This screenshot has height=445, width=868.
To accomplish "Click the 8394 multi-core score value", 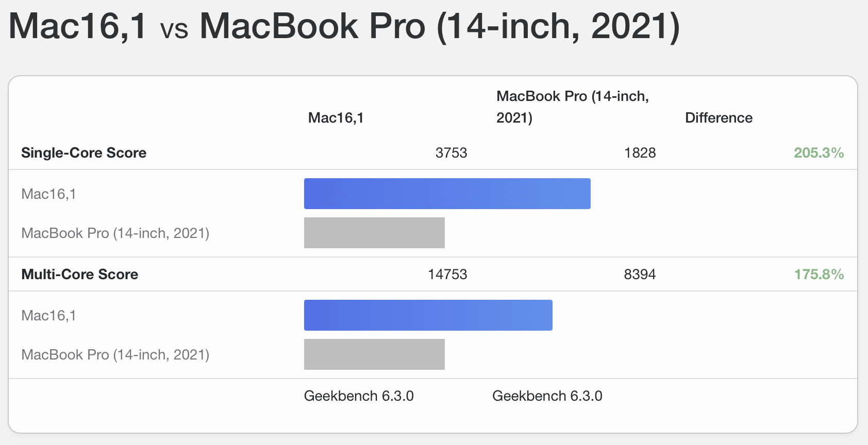I will coord(640,275).
